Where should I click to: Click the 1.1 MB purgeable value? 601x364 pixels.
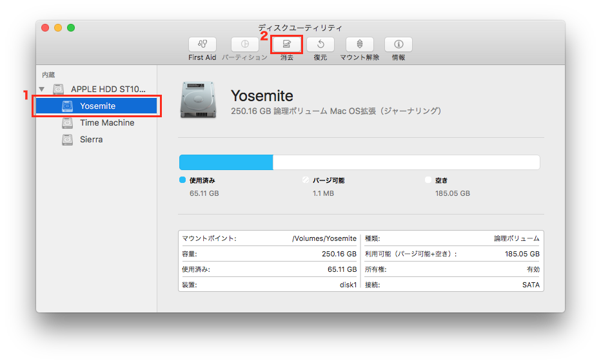point(323,193)
